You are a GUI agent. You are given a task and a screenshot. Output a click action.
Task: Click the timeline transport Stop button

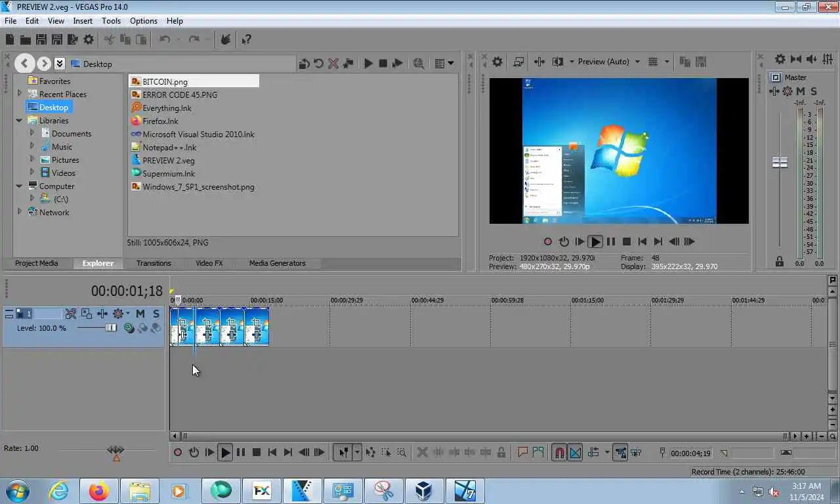point(257,452)
